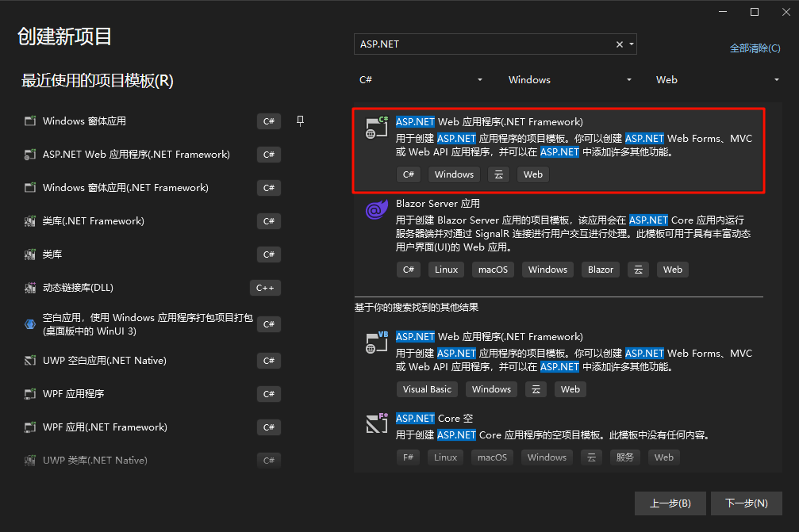Click the F# ASP.NET Core 空 icon
Image resolution: width=799 pixels, height=532 pixels.
coord(377,423)
